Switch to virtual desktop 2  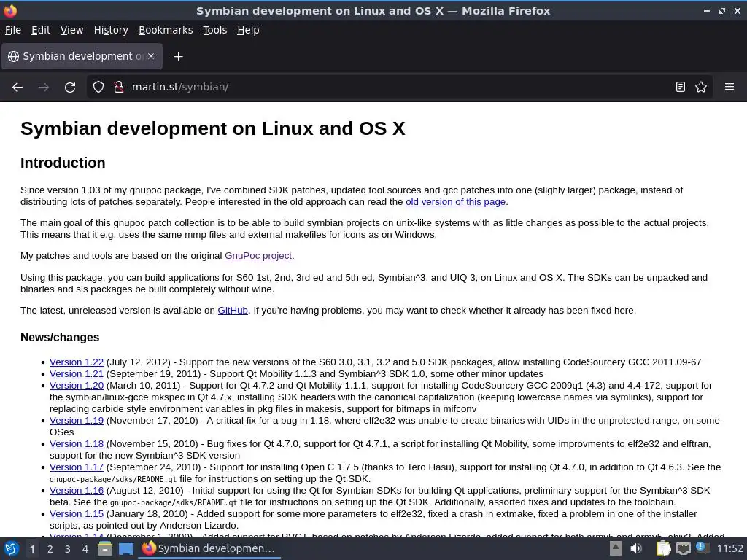point(50,549)
